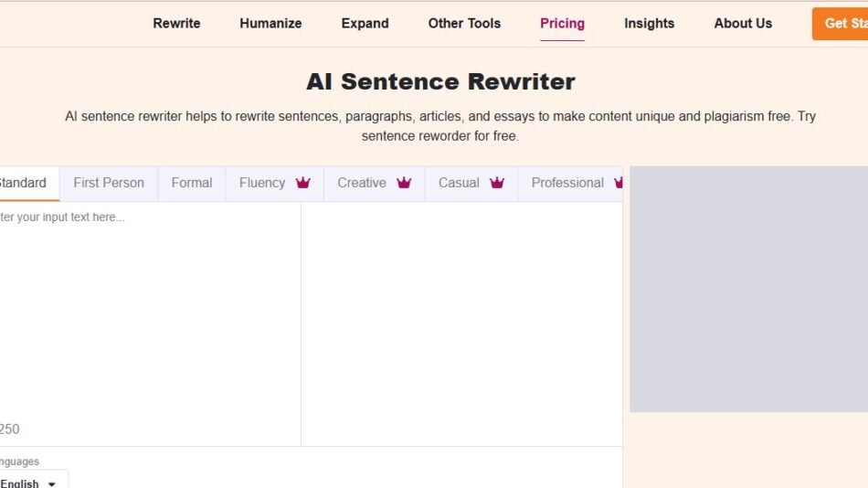Open the Rewrite menu in navigation
The width and height of the screenshot is (868, 488).
pyautogui.click(x=176, y=24)
